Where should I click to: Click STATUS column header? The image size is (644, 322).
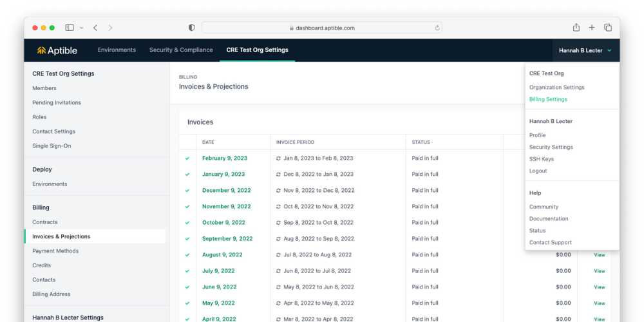tap(421, 142)
